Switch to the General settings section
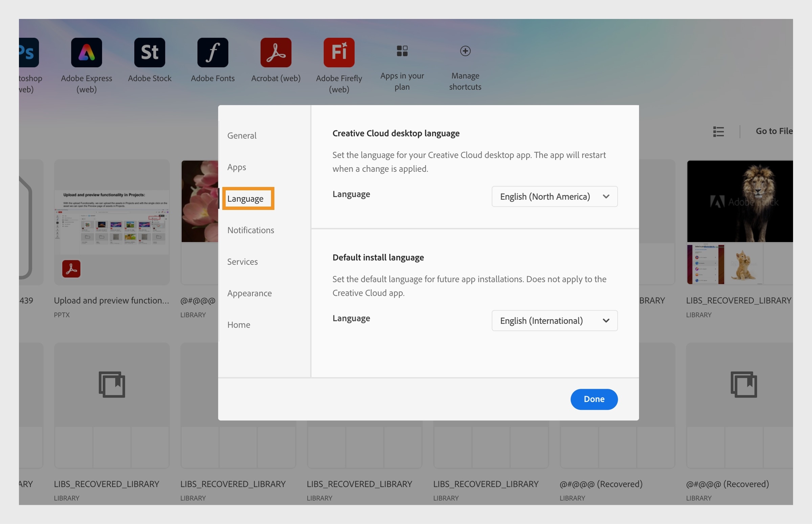 click(x=242, y=135)
